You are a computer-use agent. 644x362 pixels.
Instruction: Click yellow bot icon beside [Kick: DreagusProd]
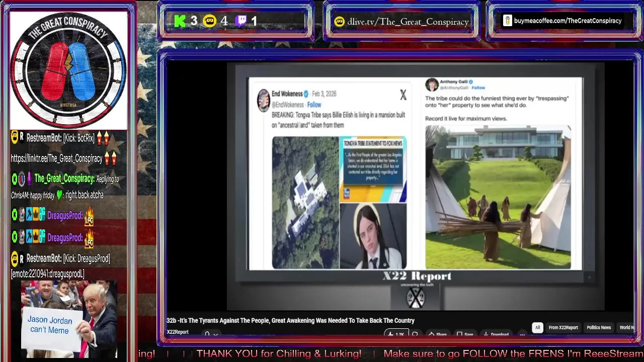click(x=15, y=258)
